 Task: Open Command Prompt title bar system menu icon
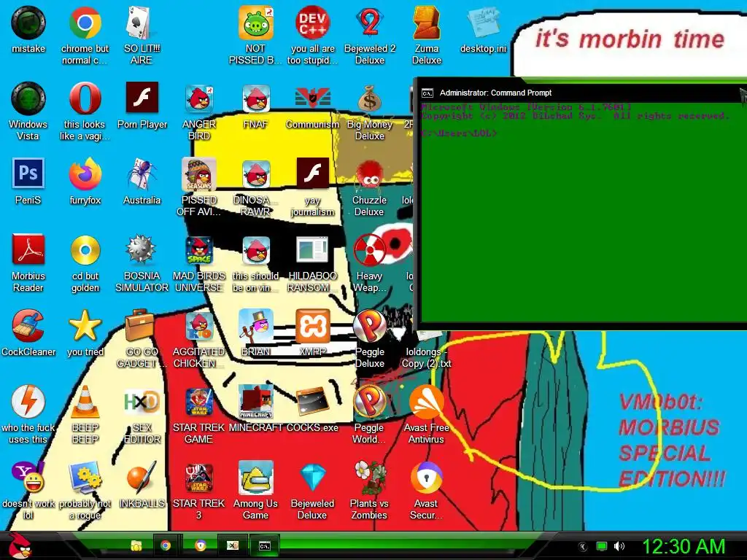(427, 93)
